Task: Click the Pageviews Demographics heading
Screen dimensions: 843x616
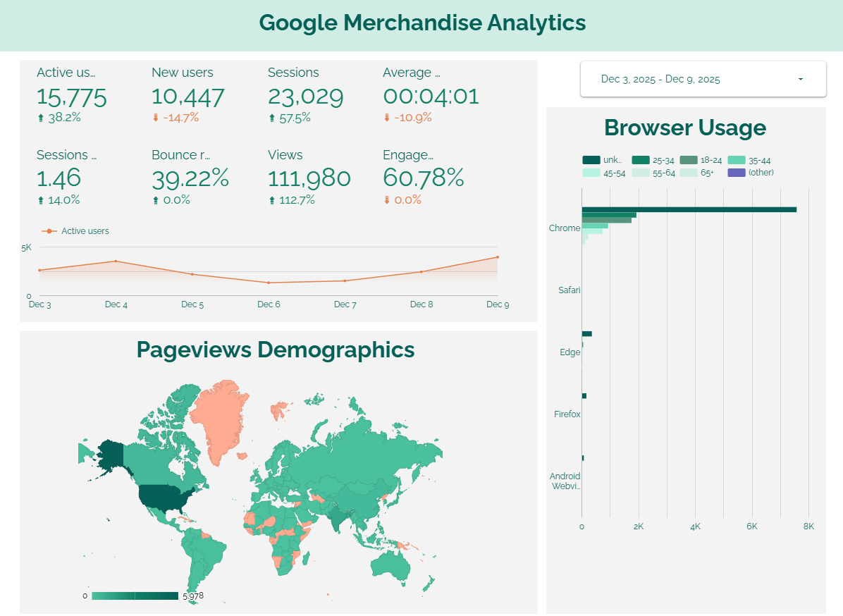Action: point(276,350)
